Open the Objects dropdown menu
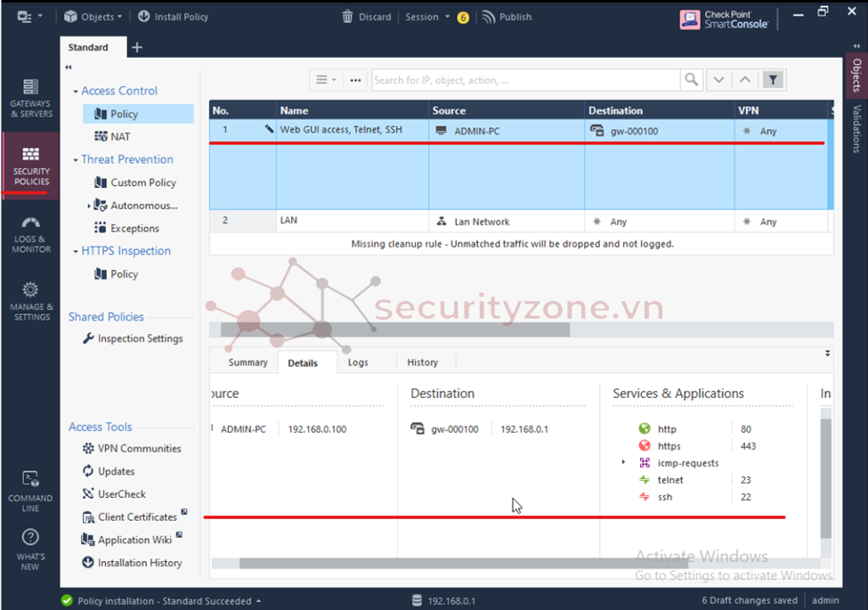Image resolution: width=868 pixels, height=610 pixels. 93,17
